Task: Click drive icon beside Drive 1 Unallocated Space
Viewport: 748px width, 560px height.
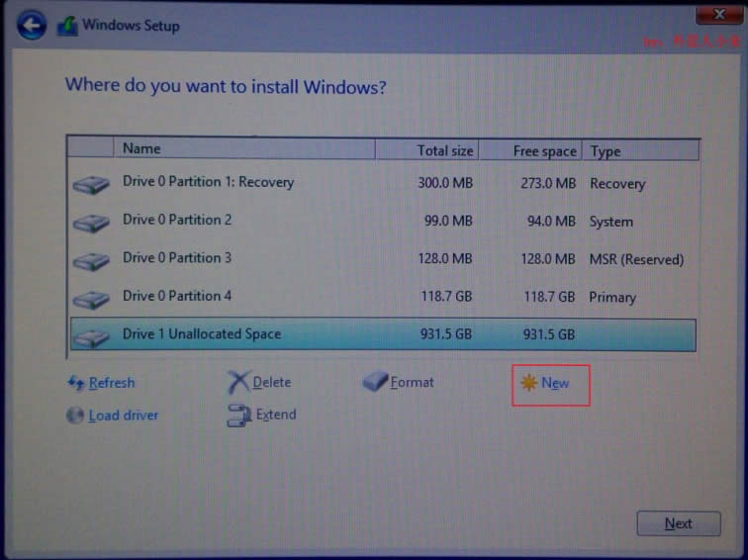Action: 91,336
